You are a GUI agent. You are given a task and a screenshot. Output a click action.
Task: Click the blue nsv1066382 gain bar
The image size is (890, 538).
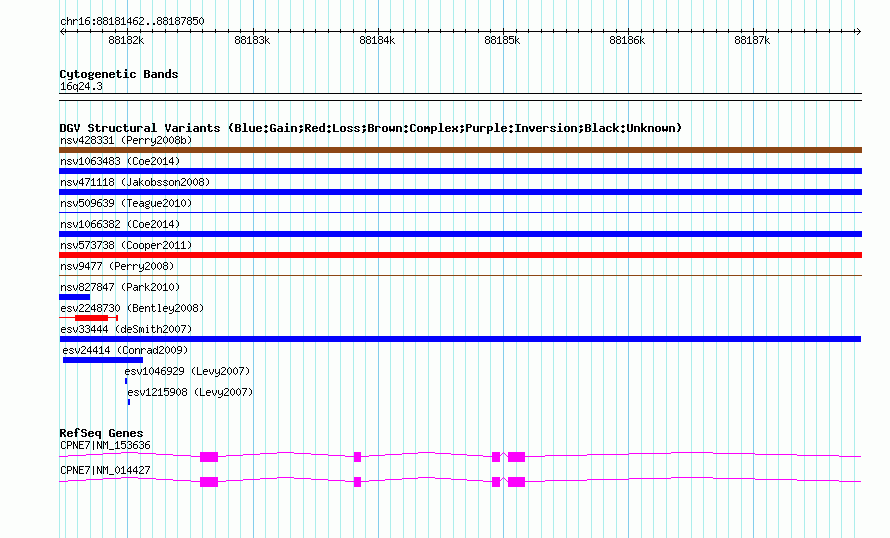[460, 234]
